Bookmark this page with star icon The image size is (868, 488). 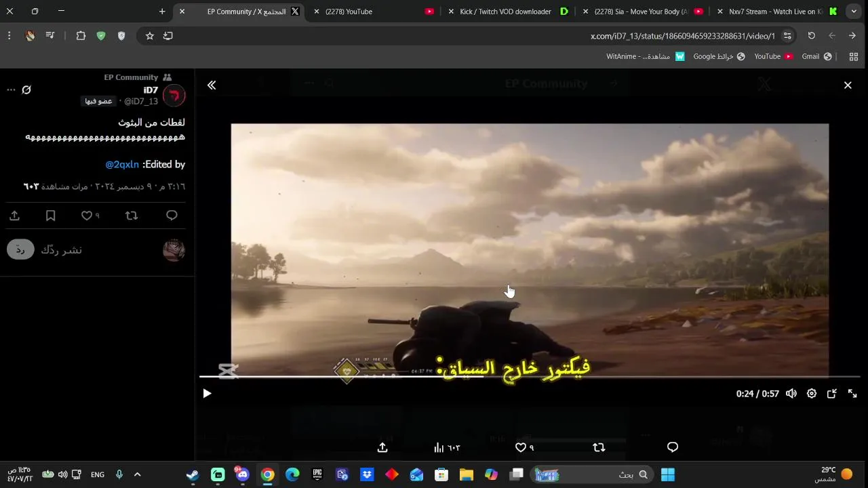[x=150, y=36]
